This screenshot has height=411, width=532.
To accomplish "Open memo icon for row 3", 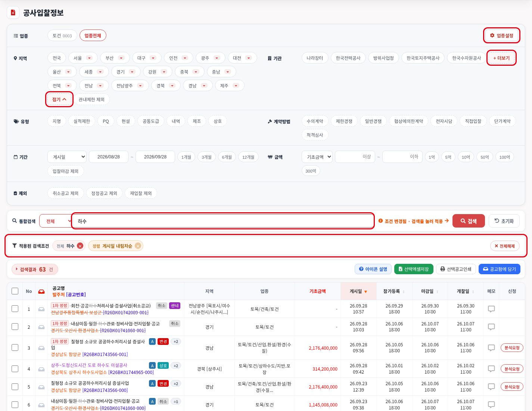I will [491, 348].
